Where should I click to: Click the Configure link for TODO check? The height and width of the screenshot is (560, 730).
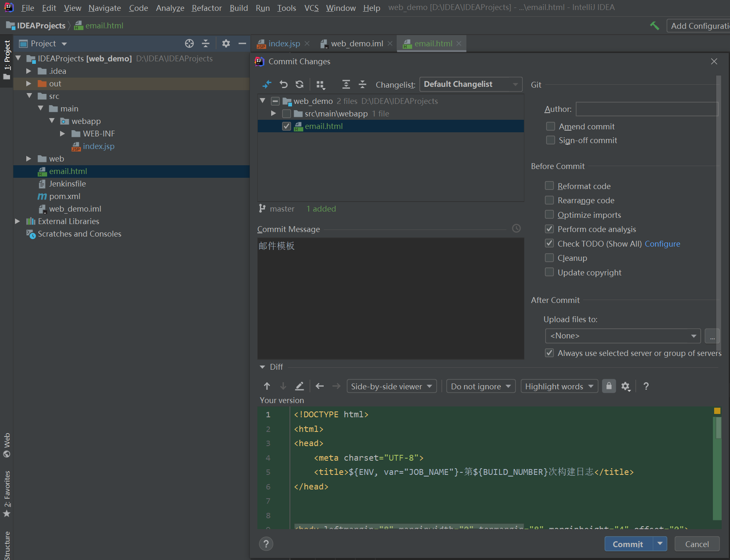tap(662, 244)
